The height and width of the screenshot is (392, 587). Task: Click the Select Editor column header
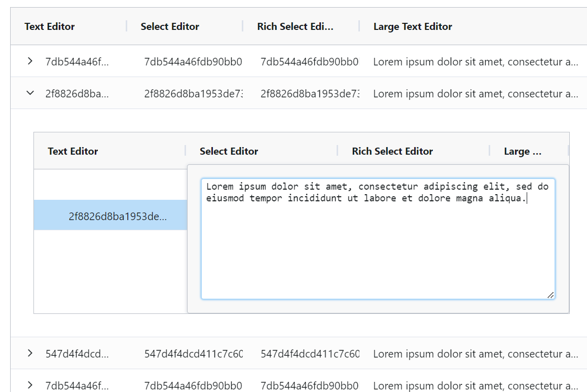(170, 26)
